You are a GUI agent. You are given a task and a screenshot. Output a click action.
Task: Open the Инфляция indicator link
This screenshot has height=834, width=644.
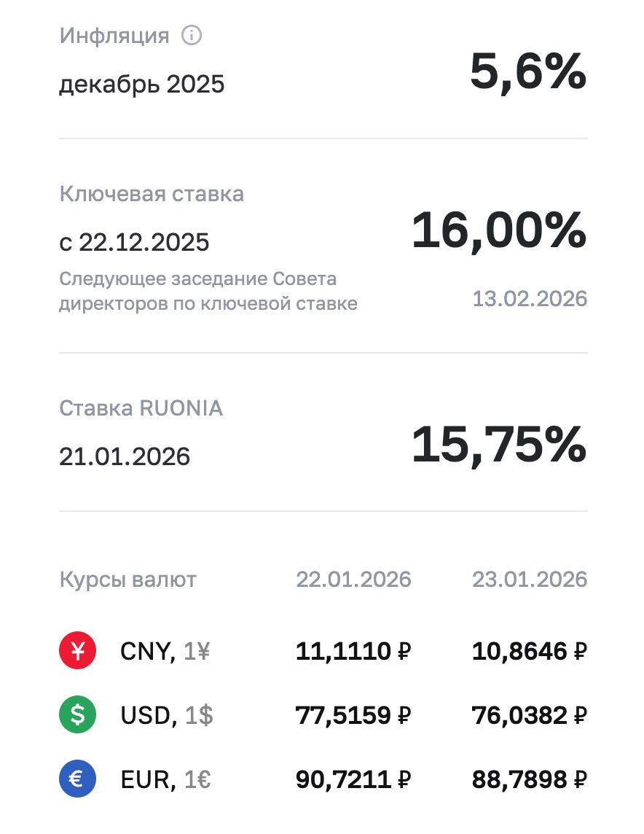(x=114, y=35)
